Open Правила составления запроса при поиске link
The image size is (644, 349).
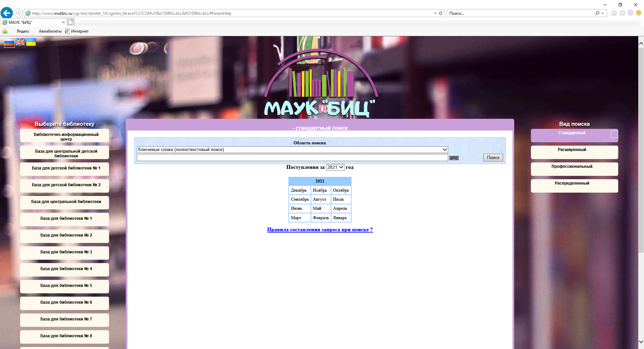pos(320,230)
